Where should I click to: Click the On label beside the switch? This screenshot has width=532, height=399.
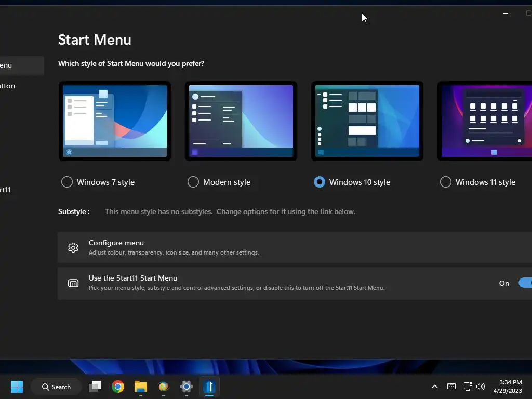504,283
